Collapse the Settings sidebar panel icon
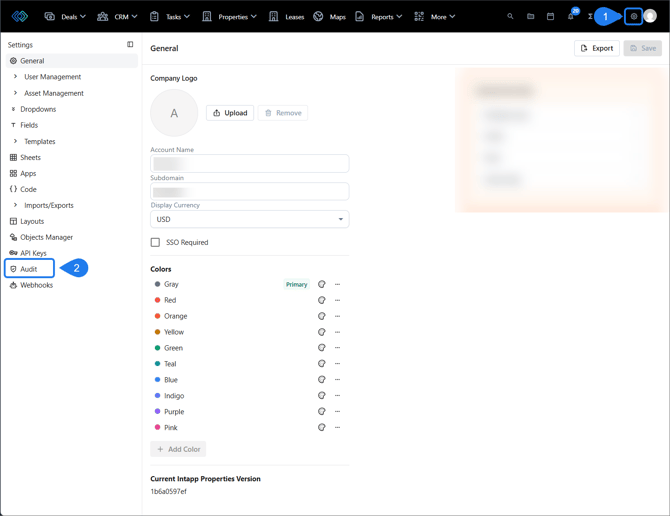Image resolution: width=670 pixels, height=516 pixels. tap(130, 44)
